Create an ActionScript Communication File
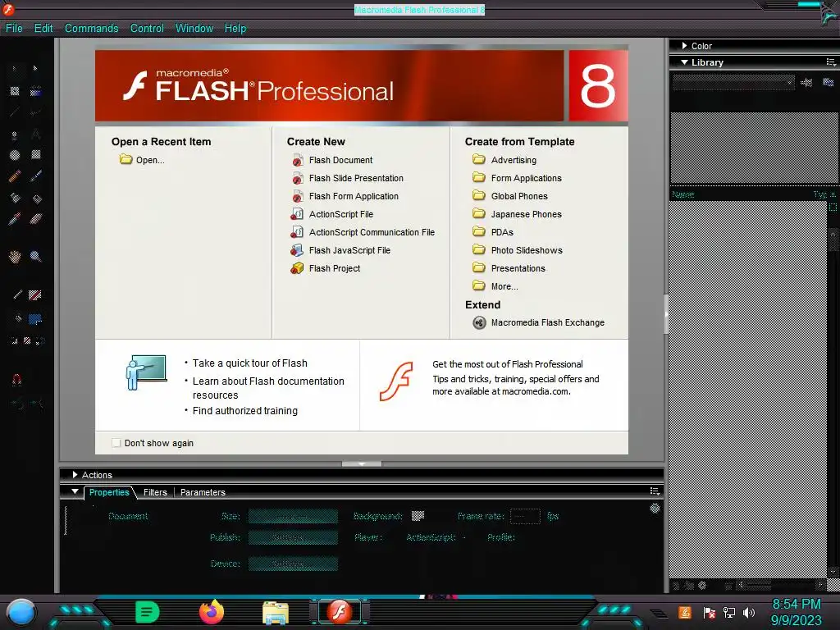Viewport: 840px width, 630px height. tap(372, 232)
